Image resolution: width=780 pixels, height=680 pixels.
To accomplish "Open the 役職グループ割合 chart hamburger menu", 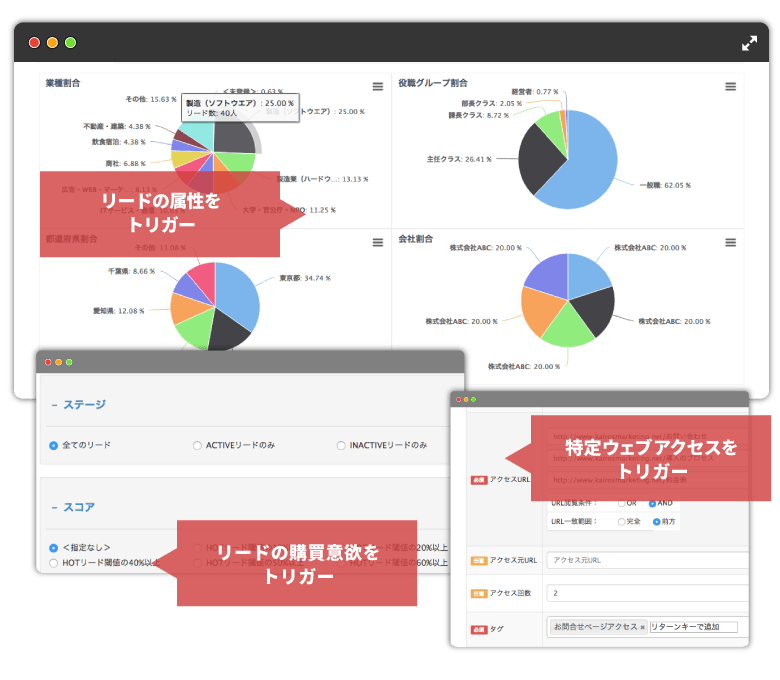I will (731, 87).
